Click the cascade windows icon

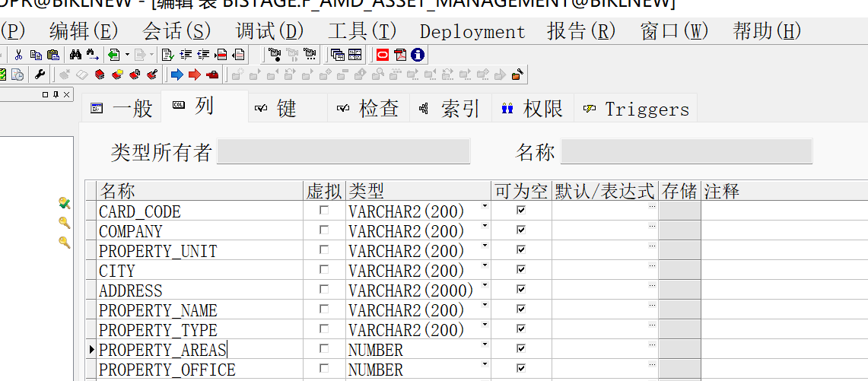tap(338, 55)
